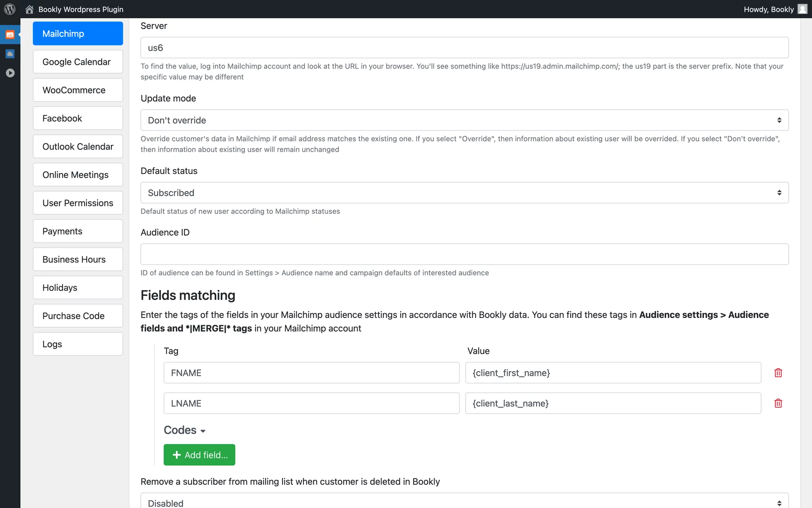Open WooCommerce settings
This screenshot has height=508, width=812.
coord(78,90)
